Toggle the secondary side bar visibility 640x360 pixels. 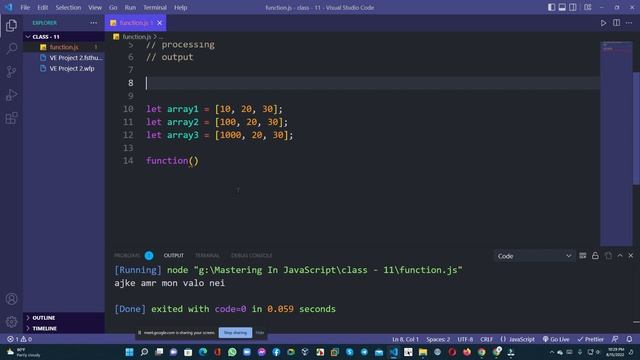coord(573,7)
